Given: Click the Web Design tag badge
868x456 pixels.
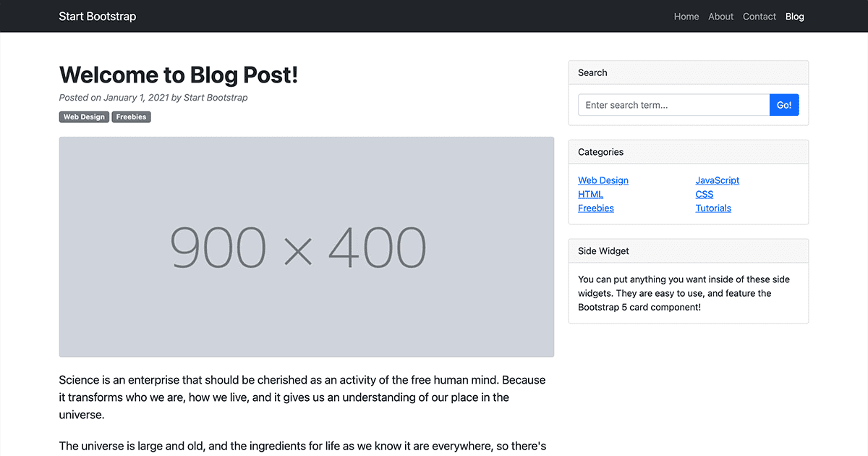Looking at the screenshot, I should pyautogui.click(x=84, y=117).
